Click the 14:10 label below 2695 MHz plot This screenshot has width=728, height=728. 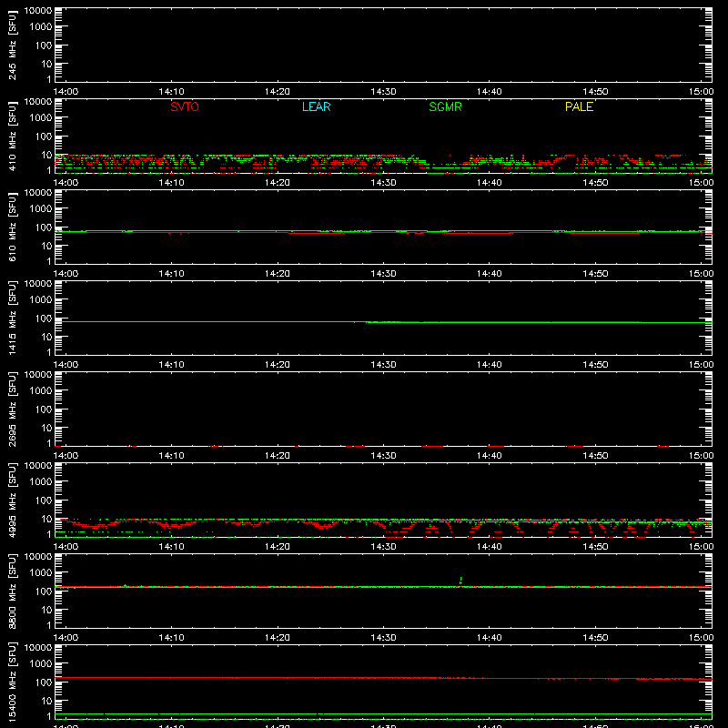pyautogui.click(x=172, y=456)
